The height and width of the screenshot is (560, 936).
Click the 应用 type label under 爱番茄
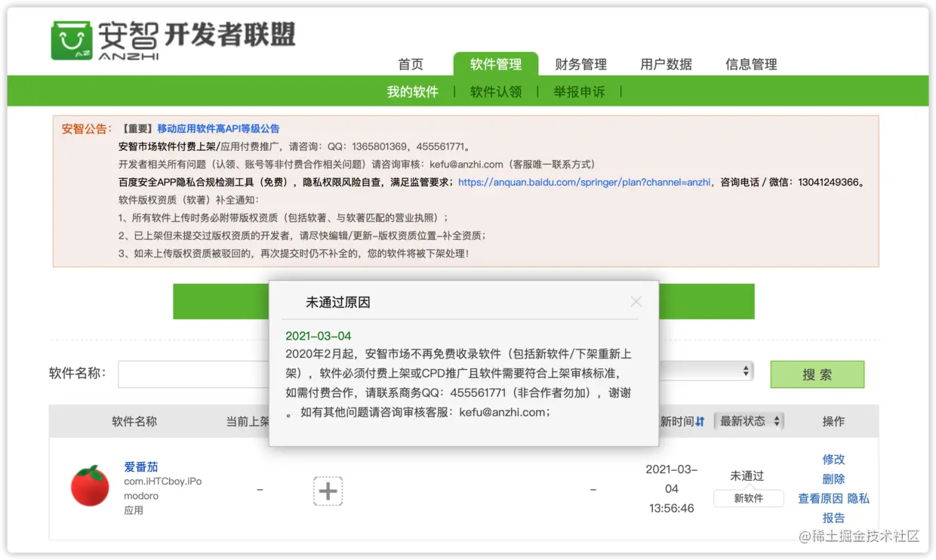tap(134, 510)
